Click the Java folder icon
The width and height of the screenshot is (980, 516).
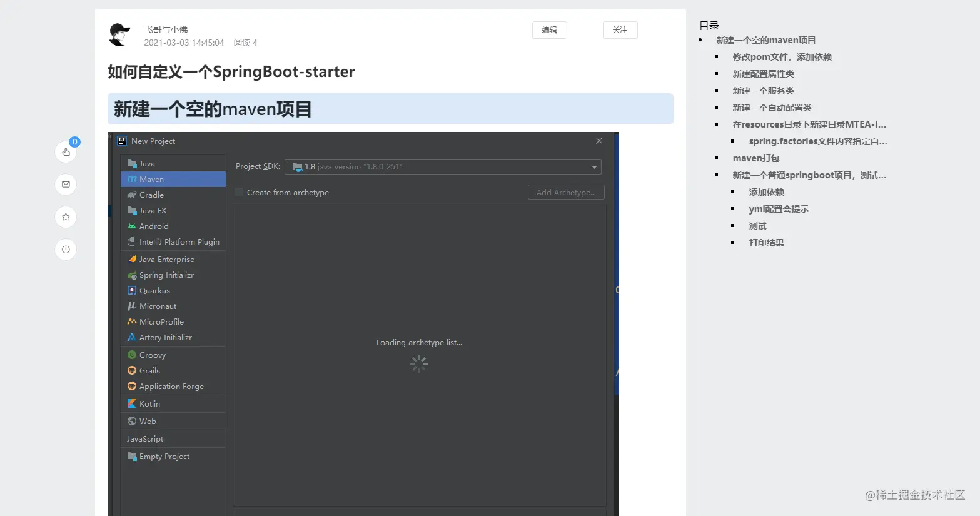132,163
